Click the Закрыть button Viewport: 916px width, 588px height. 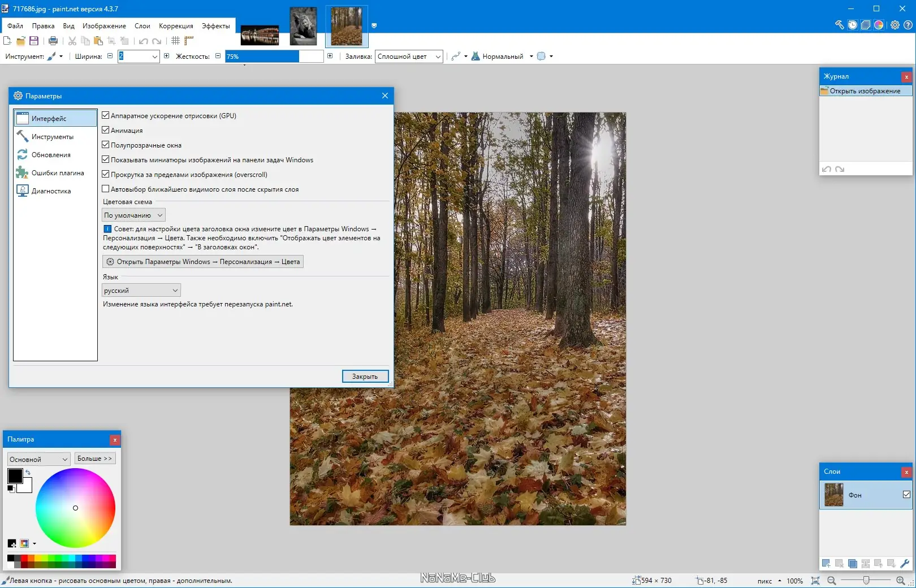coord(365,377)
